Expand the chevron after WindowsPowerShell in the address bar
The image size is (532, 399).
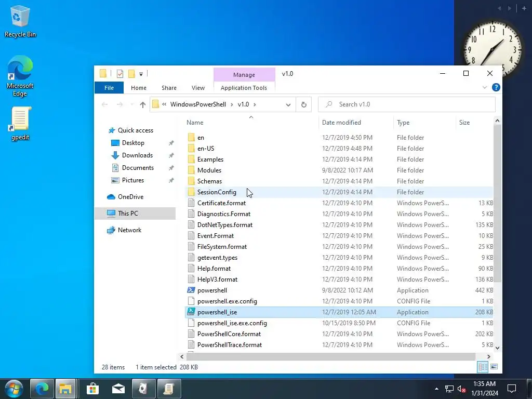[232, 104]
